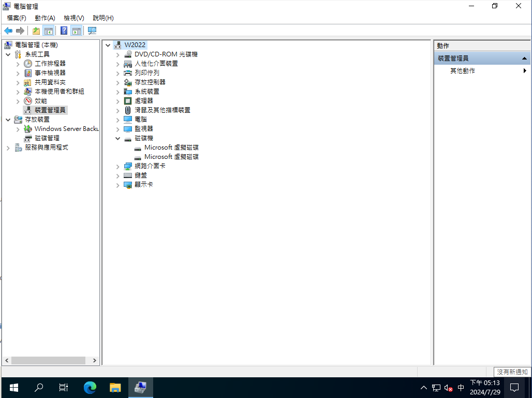This screenshot has height=398, width=532.
Task: Select the 滑鼠及其他指標裝置 mouse icon
Action: coord(128,110)
